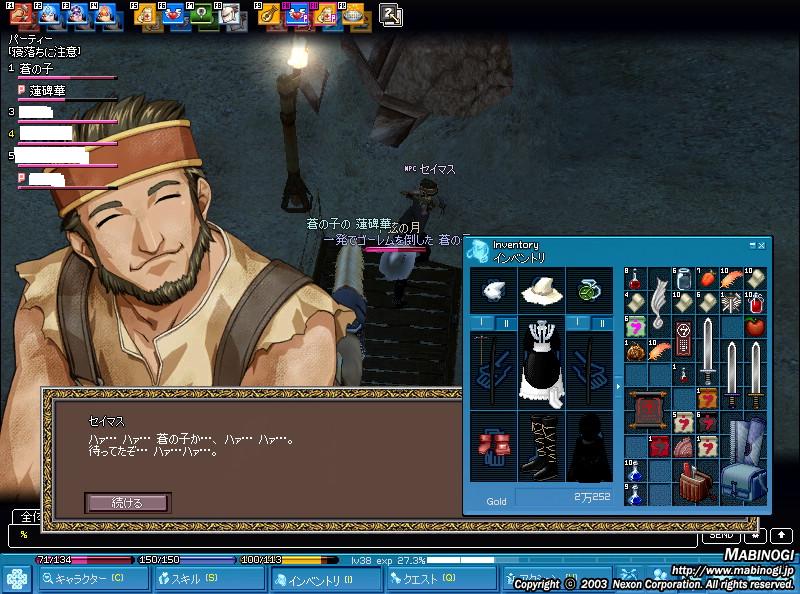Open the スキル (S) menu
This screenshot has height=594, width=800.
coord(209,579)
